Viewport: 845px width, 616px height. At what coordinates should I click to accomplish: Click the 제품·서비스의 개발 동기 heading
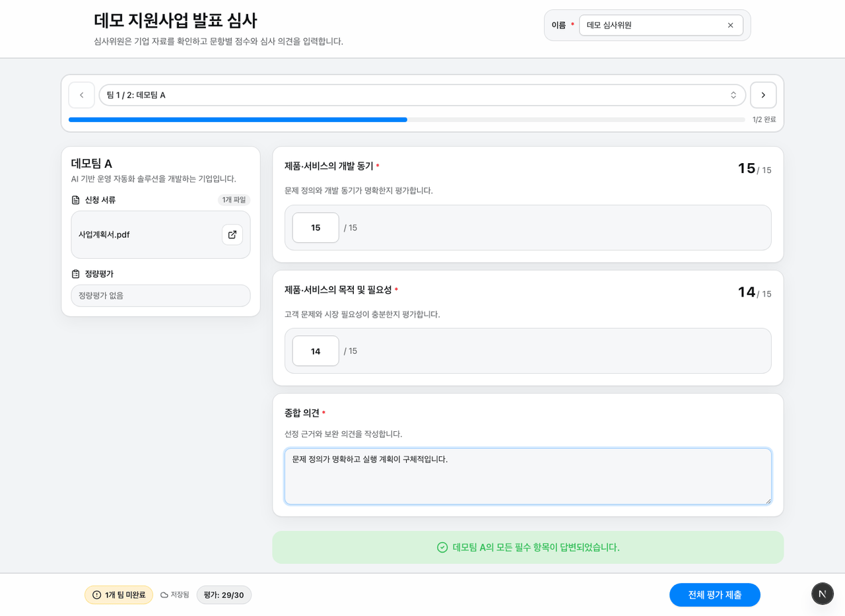click(329, 166)
